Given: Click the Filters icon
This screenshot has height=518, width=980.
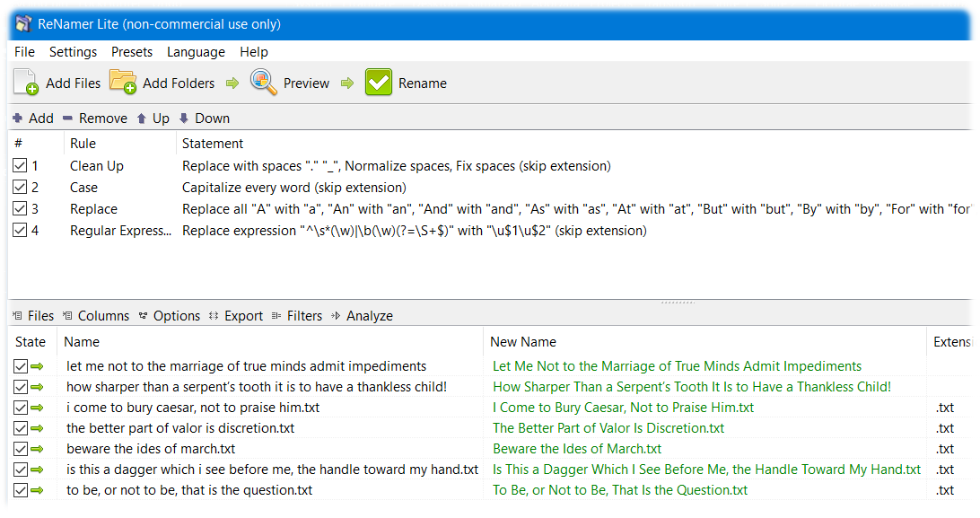Looking at the screenshot, I should pyautogui.click(x=276, y=315).
